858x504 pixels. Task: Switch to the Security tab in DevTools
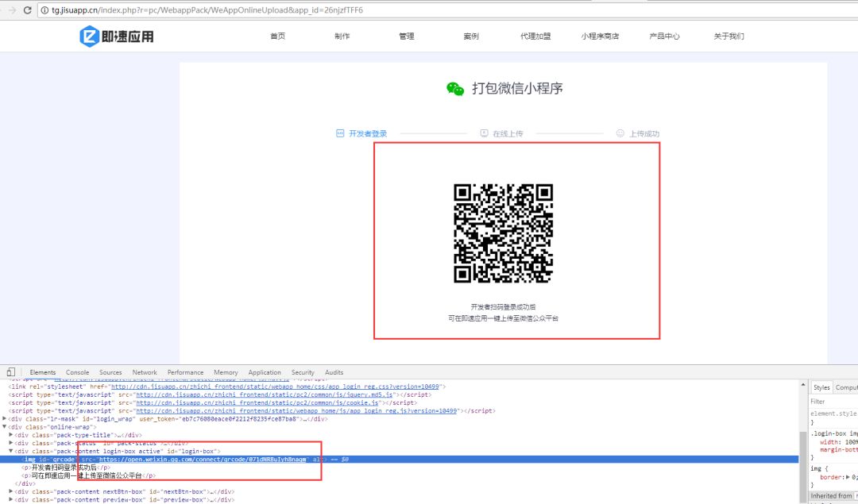point(303,372)
